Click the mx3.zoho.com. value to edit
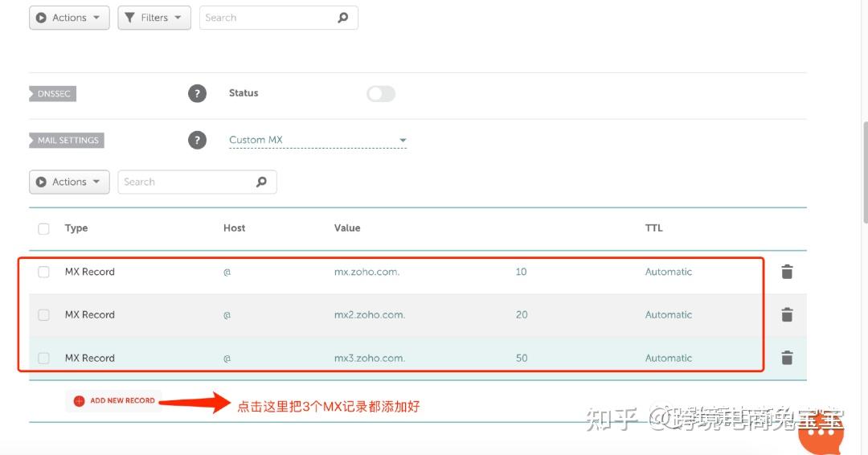 [370, 358]
